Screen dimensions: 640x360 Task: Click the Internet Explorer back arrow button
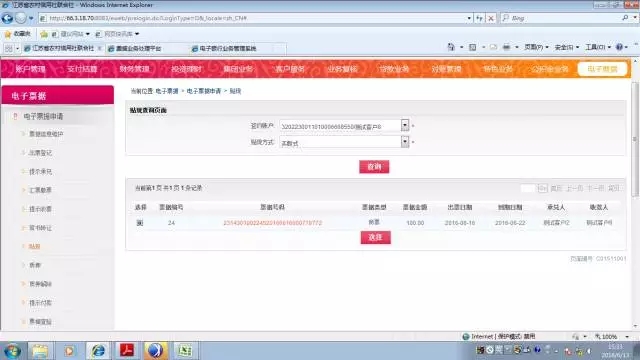pos(7,18)
